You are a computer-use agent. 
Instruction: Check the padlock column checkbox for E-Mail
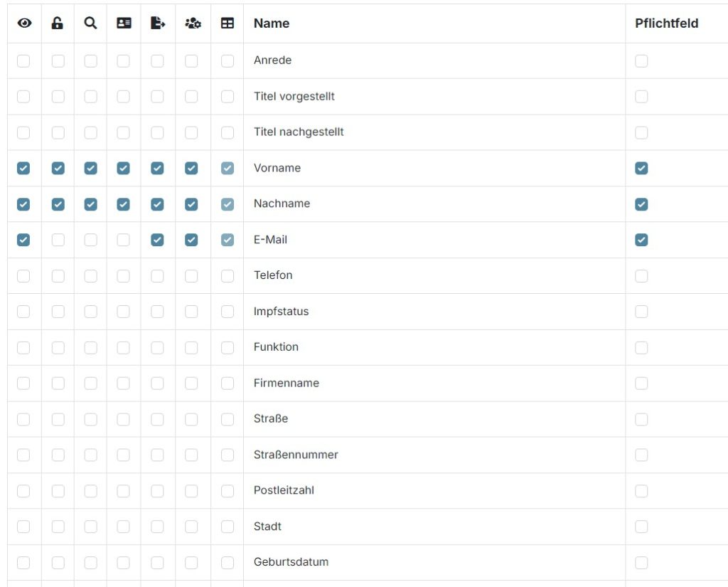[58, 240]
